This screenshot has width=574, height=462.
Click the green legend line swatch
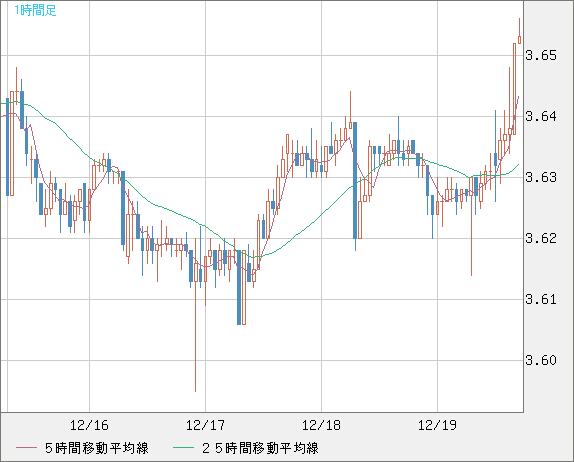tap(183, 448)
